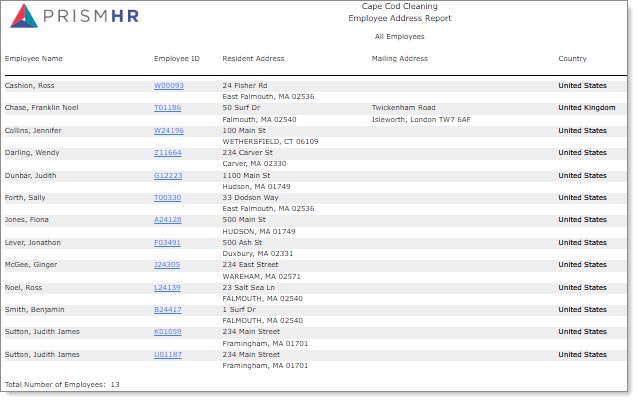The height and width of the screenshot is (402, 638).
Task: Select the name Smith, Benjamin
Action: [x=35, y=310]
